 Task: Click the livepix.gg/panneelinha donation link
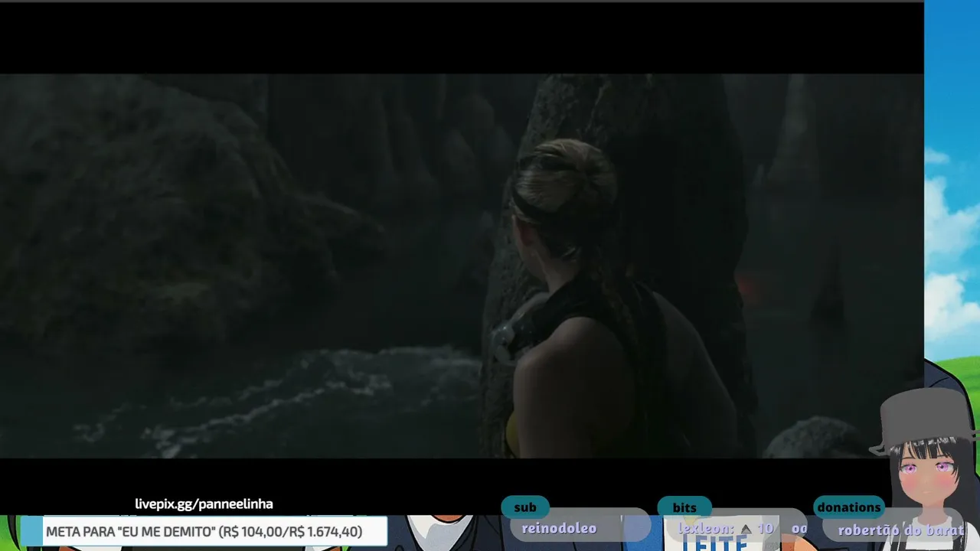(x=204, y=504)
